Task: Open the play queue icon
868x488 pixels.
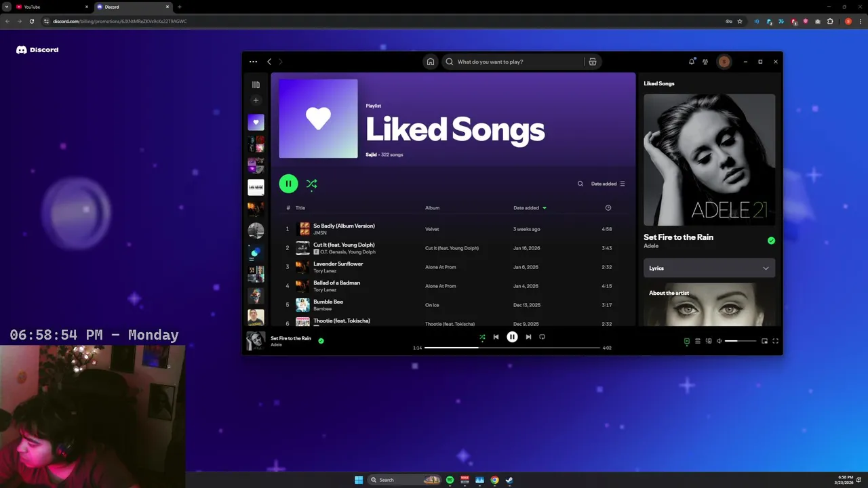Action: tap(697, 341)
